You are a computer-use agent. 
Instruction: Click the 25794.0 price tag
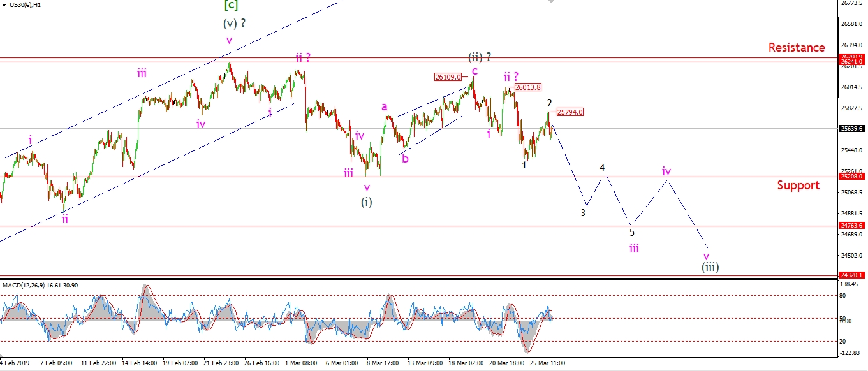pyautogui.click(x=570, y=112)
